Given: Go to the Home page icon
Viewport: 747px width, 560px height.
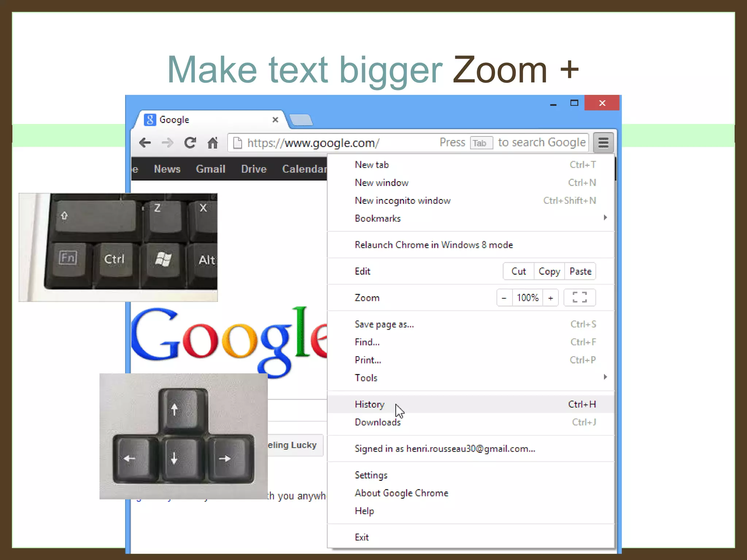Looking at the screenshot, I should tap(213, 143).
